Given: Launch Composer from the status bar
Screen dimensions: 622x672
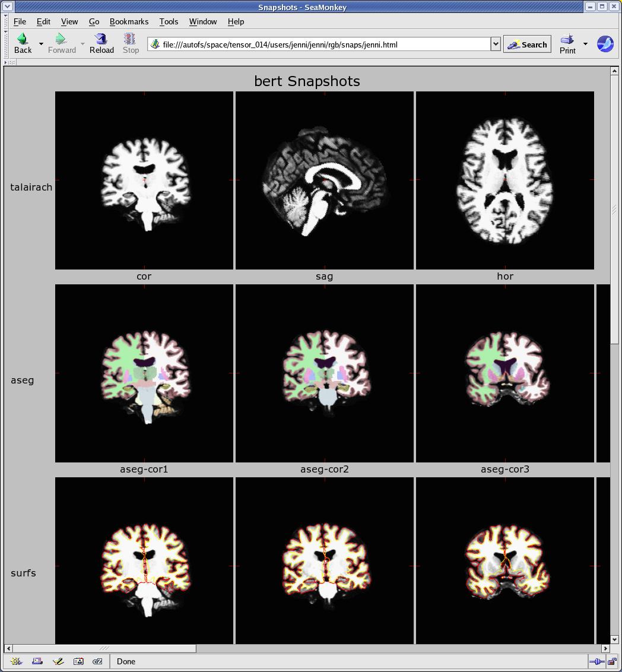Looking at the screenshot, I should pos(58,661).
